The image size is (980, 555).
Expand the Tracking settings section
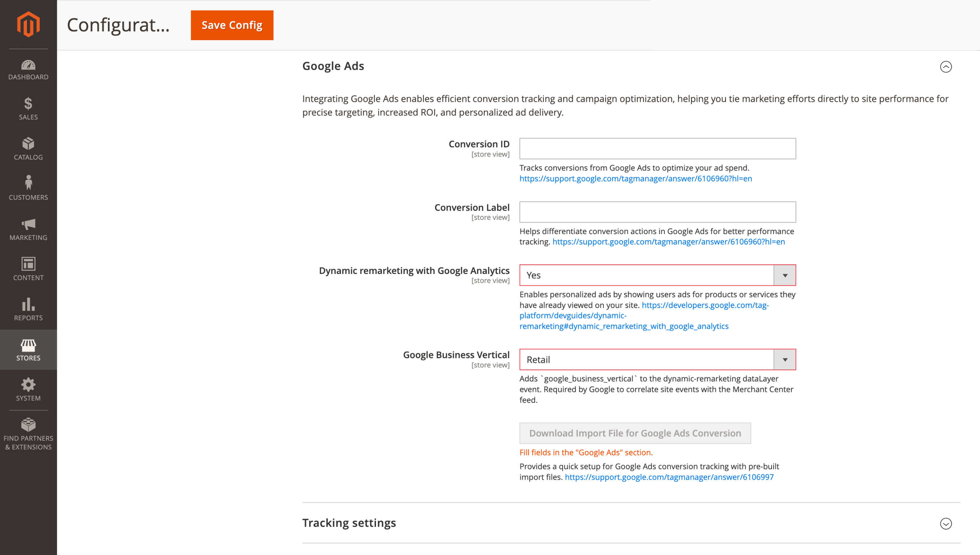coord(946,523)
